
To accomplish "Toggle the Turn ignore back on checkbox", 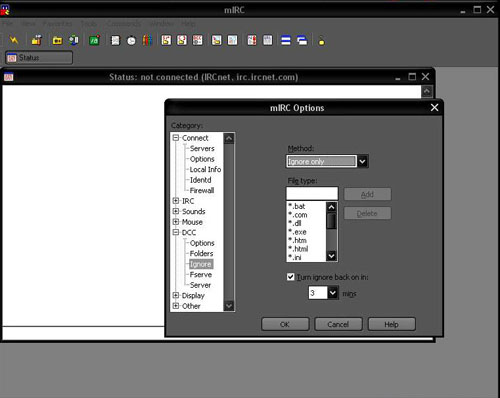I will tap(291, 277).
